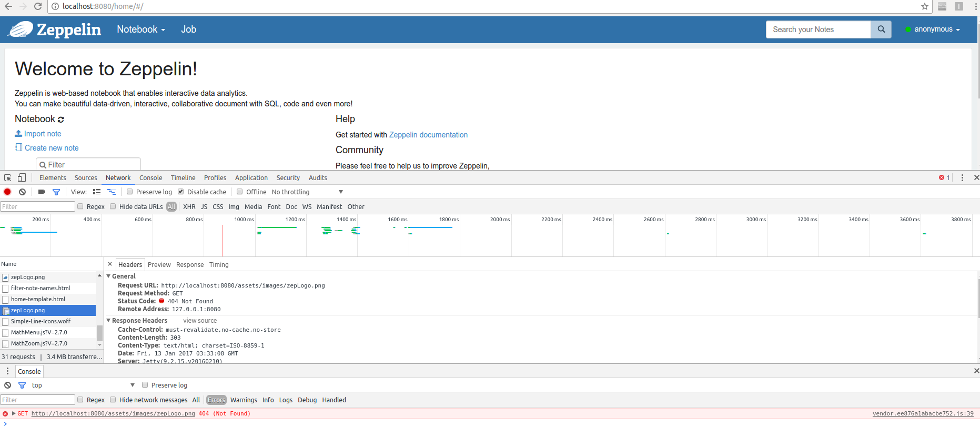Viewport: 980px width, 426px height.
Task: Click the red marker line on timeline
Action: click(x=222, y=240)
